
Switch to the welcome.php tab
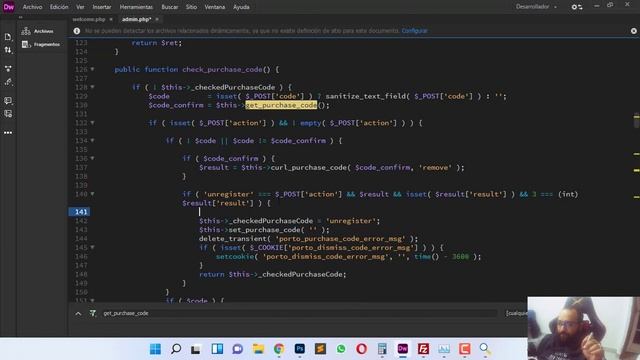[x=89, y=19]
